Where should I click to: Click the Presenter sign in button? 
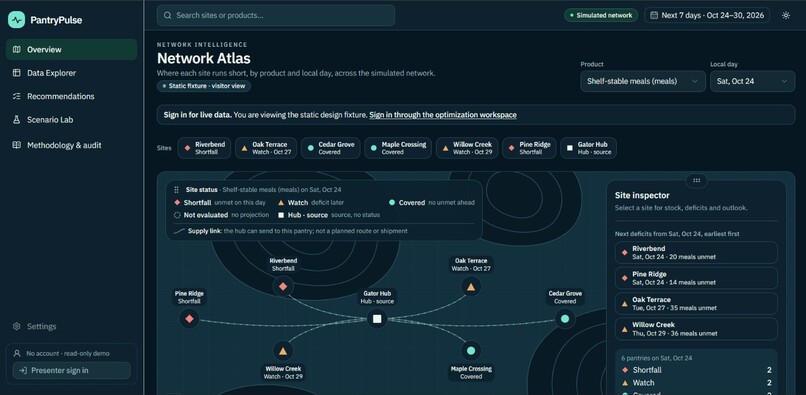click(71, 370)
